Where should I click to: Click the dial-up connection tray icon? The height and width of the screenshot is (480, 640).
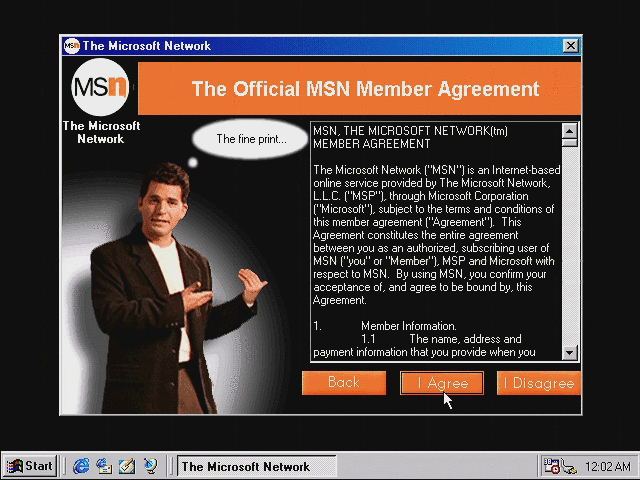tap(569, 466)
